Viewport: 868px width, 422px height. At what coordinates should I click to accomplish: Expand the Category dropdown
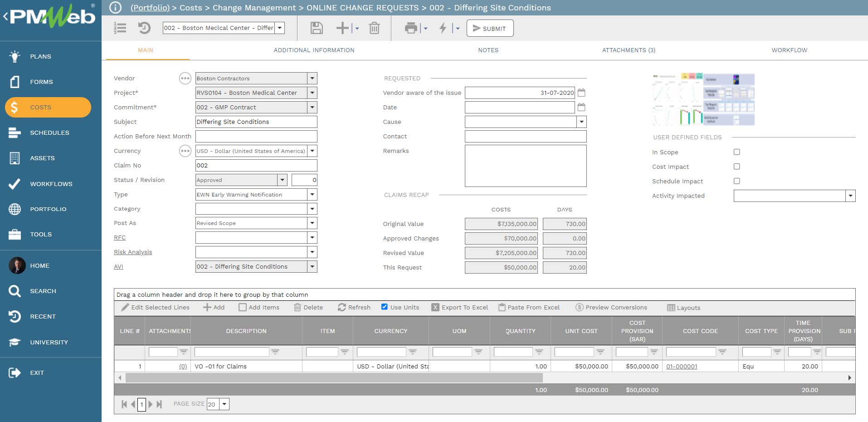point(312,209)
